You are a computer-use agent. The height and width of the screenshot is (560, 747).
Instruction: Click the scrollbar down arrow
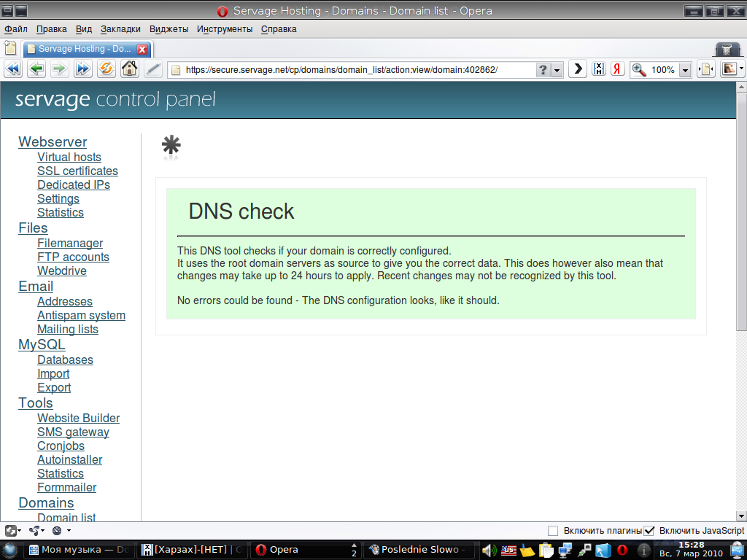741,516
